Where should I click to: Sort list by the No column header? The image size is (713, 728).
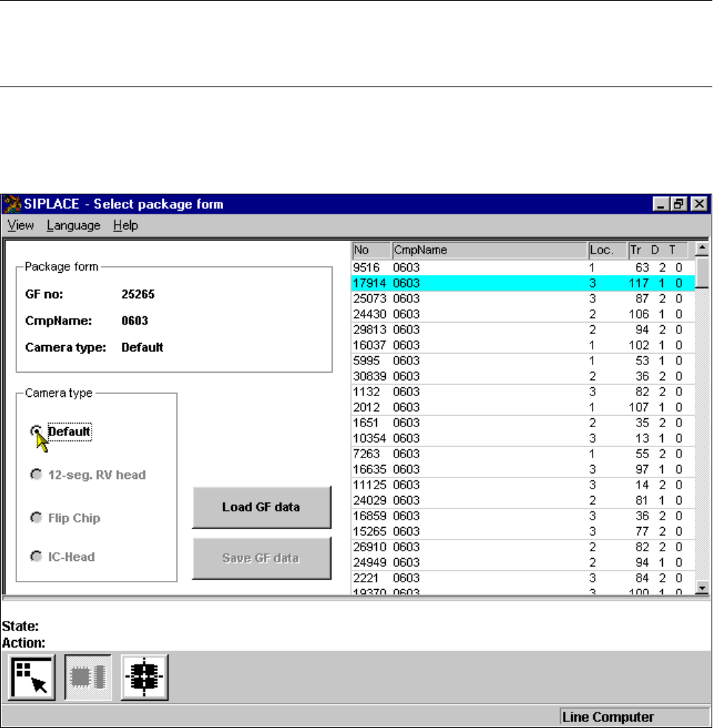pos(372,250)
